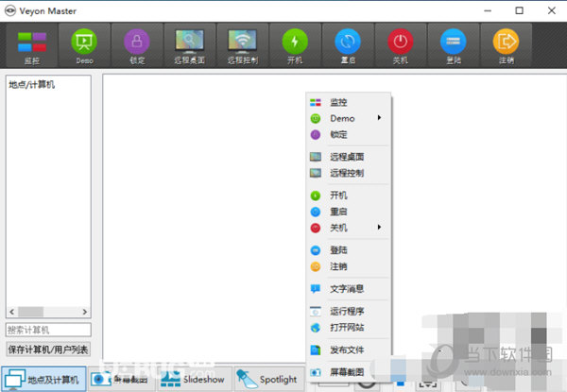Choose 发布文件 in the context menu
Image resolution: width=567 pixels, height=392 pixels.
coord(348,349)
